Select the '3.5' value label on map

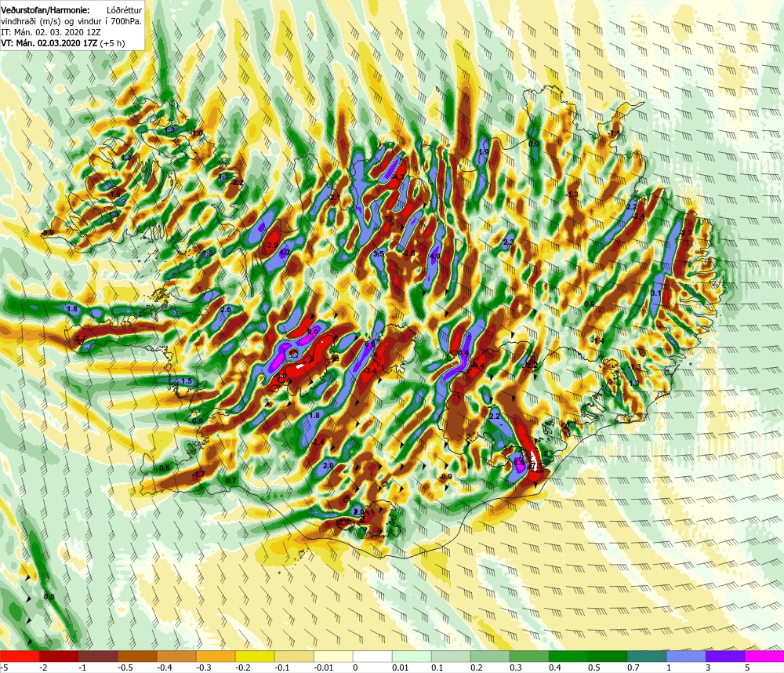coord(379,253)
